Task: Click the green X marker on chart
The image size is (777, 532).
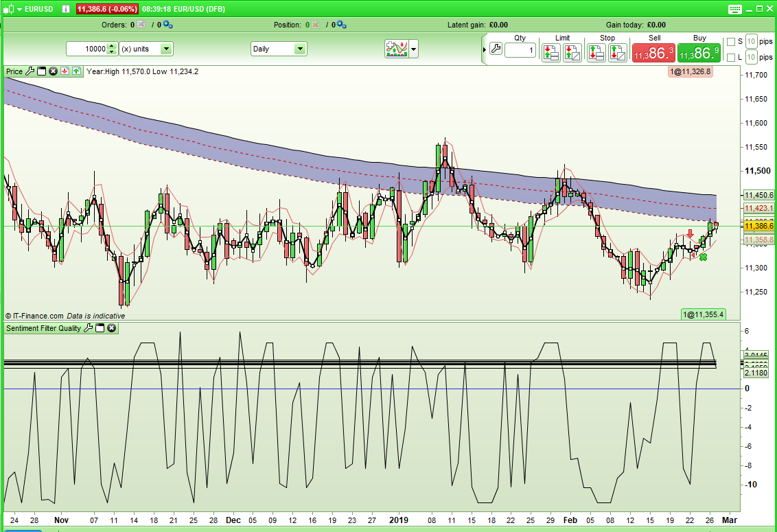Action: click(703, 257)
